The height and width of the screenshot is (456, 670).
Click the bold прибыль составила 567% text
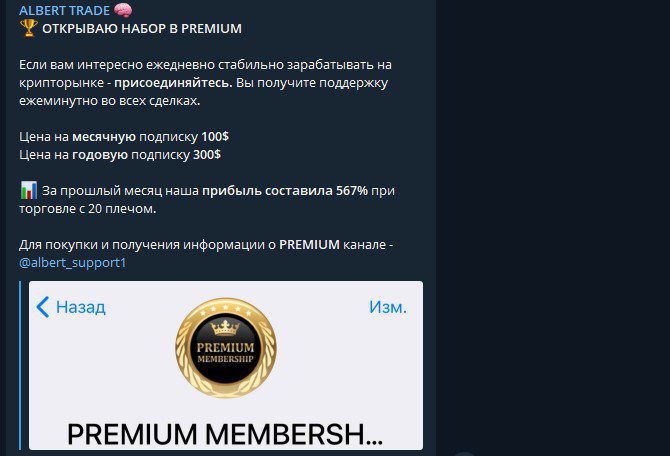click(285, 191)
